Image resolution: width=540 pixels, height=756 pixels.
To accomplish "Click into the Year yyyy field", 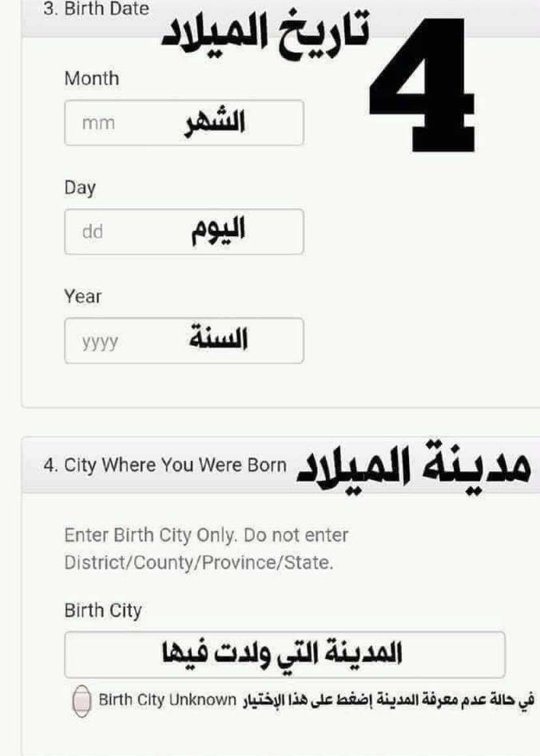I will click(184, 340).
